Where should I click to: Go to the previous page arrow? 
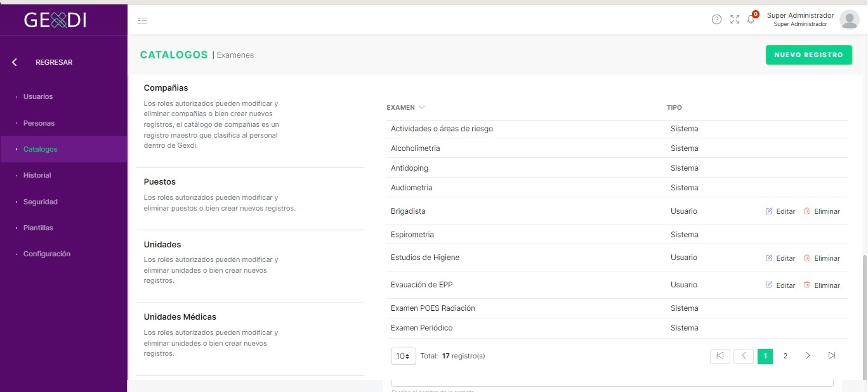pyautogui.click(x=744, y=356)
